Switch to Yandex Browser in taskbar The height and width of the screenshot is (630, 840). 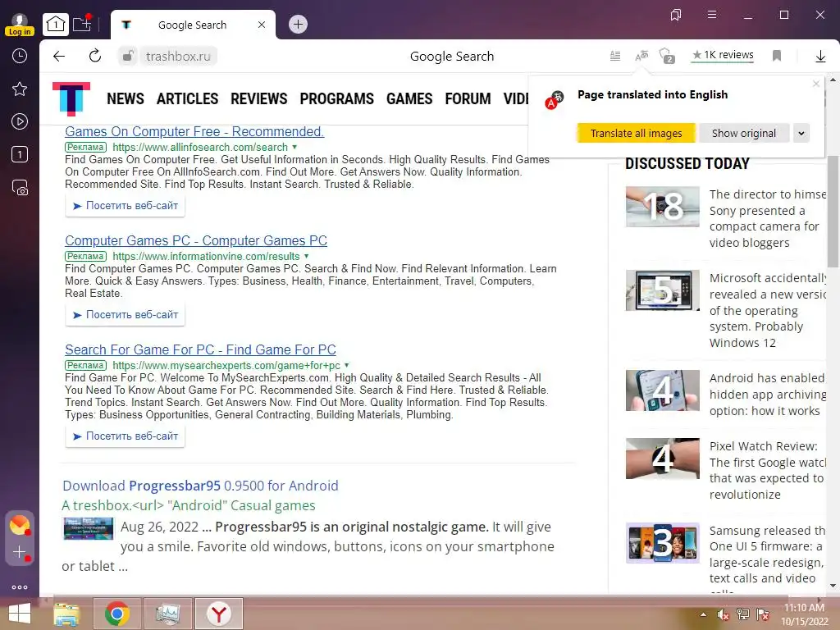[x=219, y=614]
